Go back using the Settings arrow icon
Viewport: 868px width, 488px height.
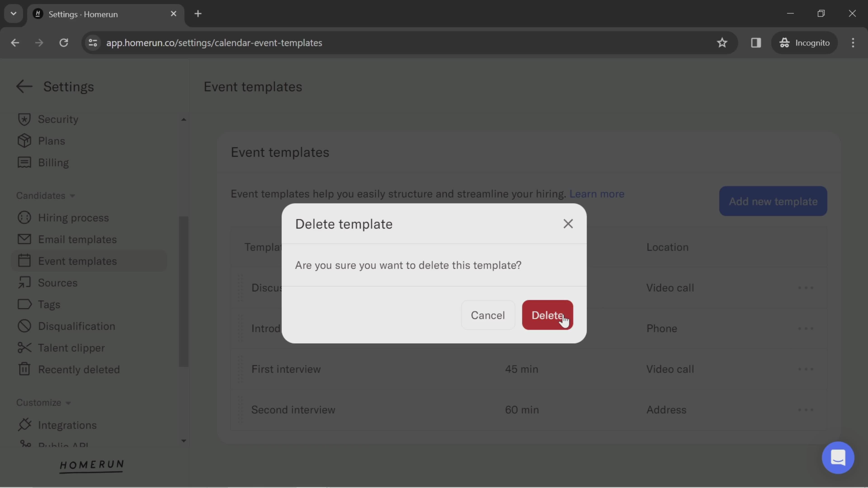(24, 87)
